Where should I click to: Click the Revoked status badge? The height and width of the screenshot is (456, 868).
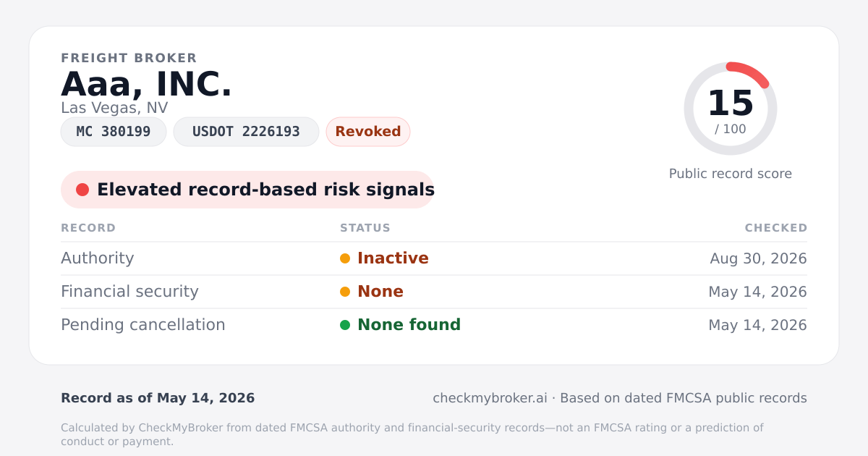(368, 132)
